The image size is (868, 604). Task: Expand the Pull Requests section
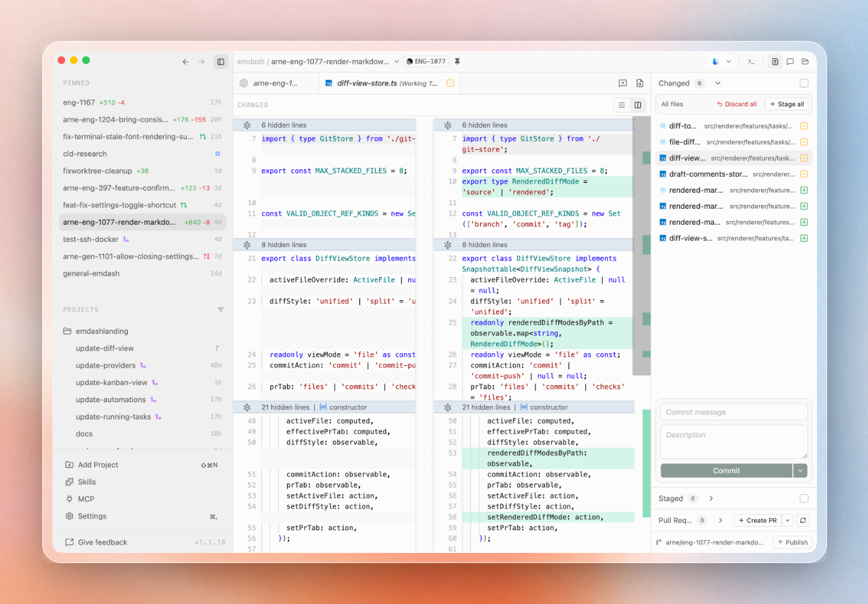pos(721,520)
